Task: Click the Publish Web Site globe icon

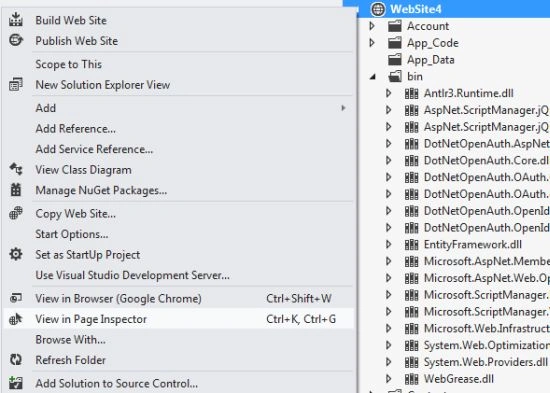Action: coord(16,40)
